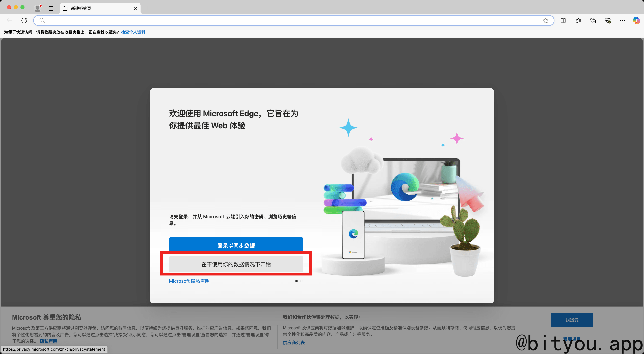The height and width of the screenshot is (354, 644).
Task: Open the tab actions menu icon
Action: [x=51, y=8]
